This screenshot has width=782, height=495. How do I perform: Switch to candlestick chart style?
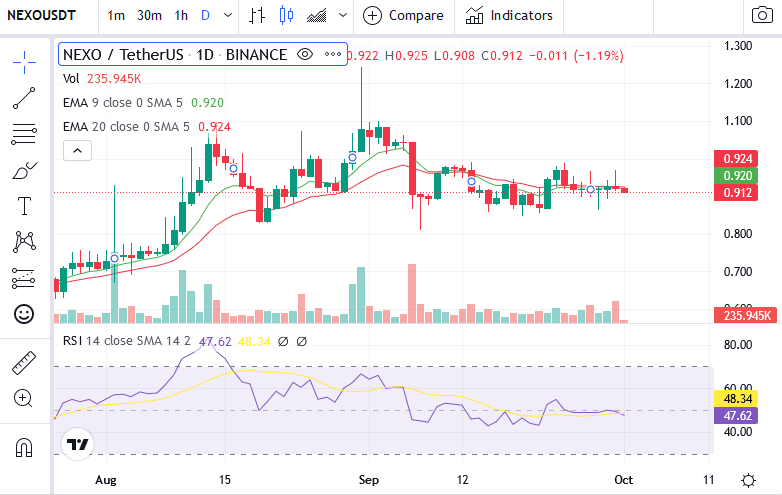pyautogui.click(x=286, y=15)
